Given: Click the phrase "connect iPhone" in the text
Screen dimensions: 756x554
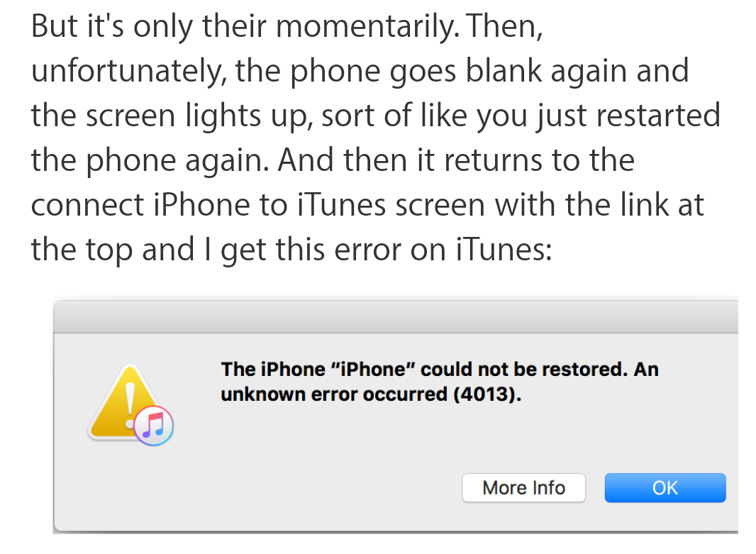Looking at the screenshot, I should point(140,204).
